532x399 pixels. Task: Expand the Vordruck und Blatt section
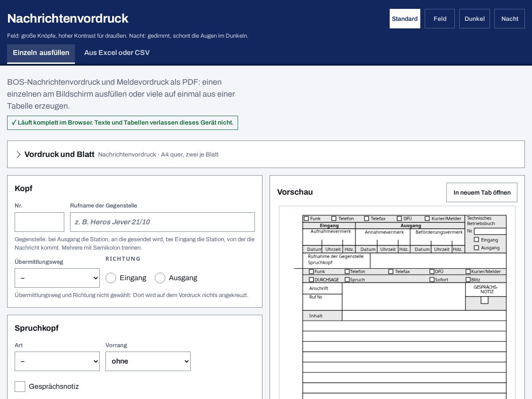point(266,154)
